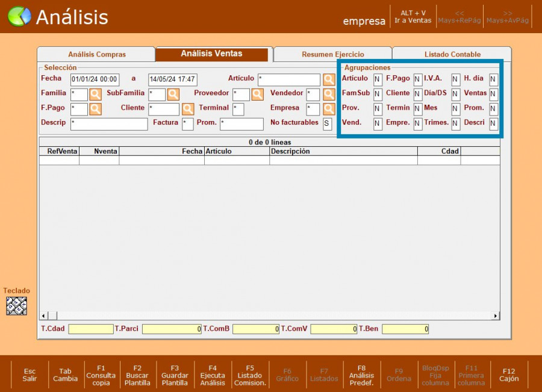
Task: Toggle the Mes grouping N box
Action: coord(456,109)
